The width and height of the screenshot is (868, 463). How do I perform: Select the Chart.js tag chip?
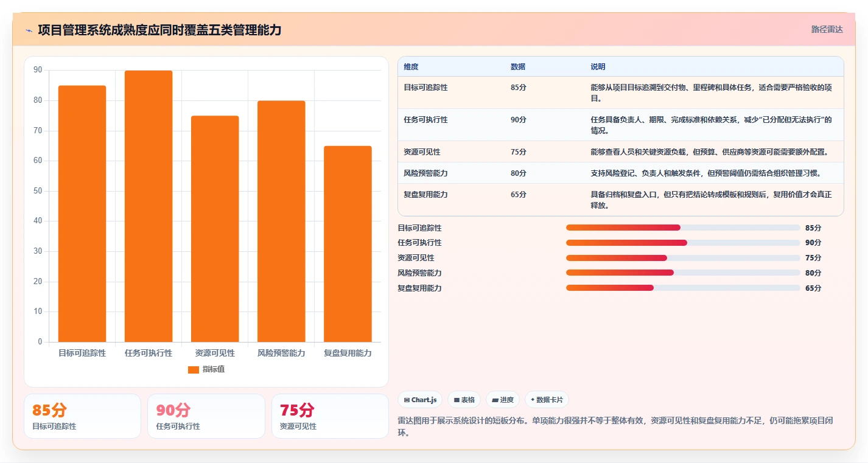click(420, 400)
